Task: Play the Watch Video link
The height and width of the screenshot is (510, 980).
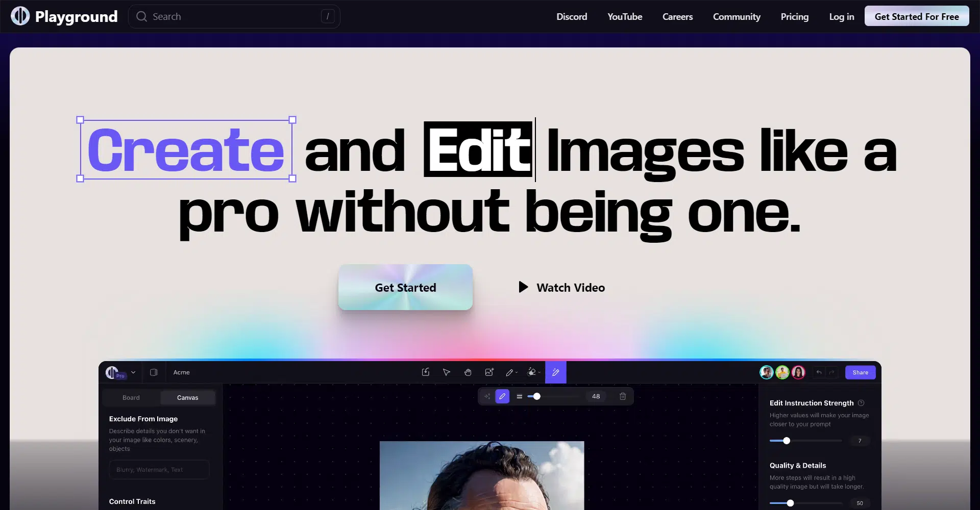Action: 561,288
